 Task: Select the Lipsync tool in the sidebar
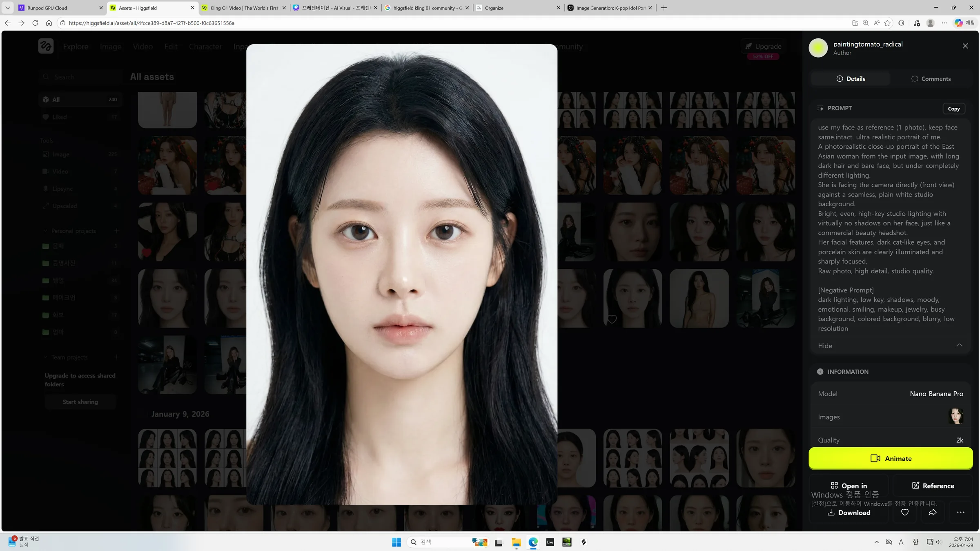(62, 188)
